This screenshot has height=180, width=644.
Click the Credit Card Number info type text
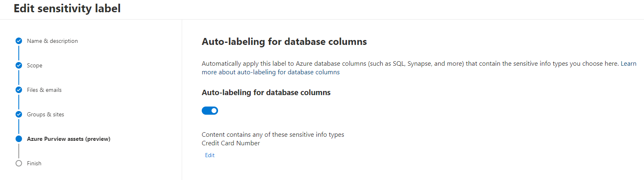point(231,143)
